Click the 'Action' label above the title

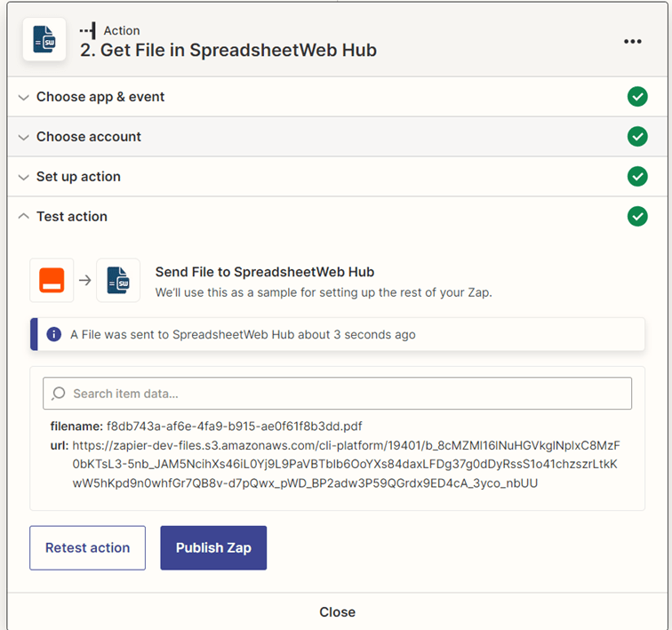pyautogui.click(x=122, y=31)
